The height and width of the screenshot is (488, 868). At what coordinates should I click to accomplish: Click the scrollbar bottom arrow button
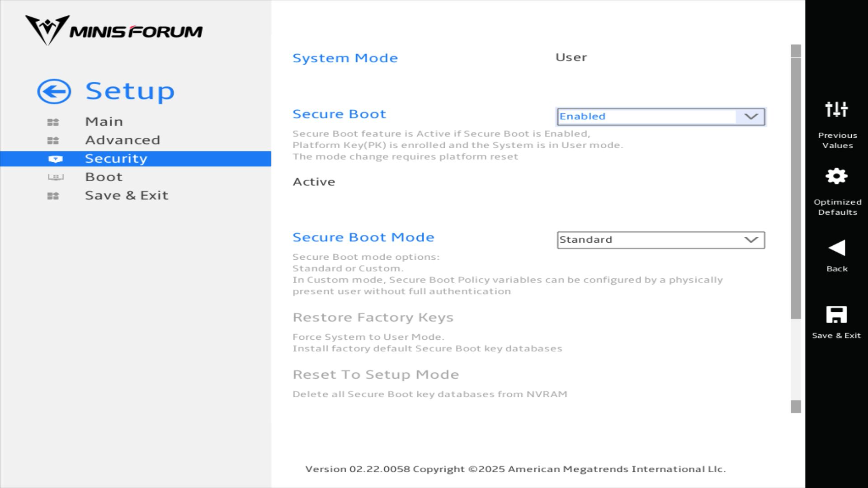796,407
